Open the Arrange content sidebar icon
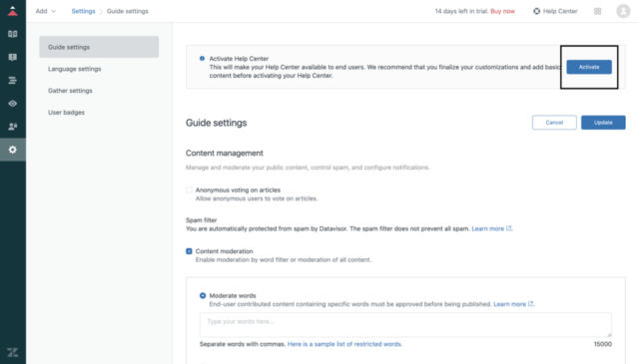Image resolution: width=639 pixels, height=364 pixels. coord(13,80)
